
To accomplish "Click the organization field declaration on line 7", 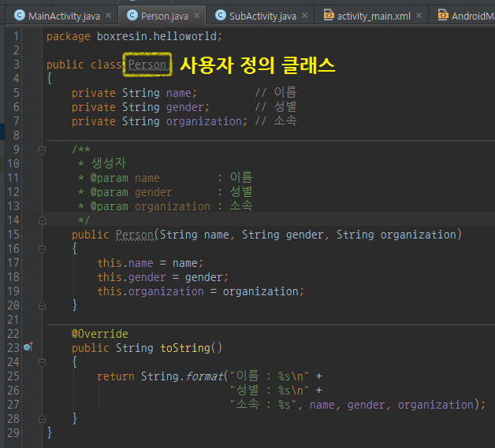I will coord(159,121).
